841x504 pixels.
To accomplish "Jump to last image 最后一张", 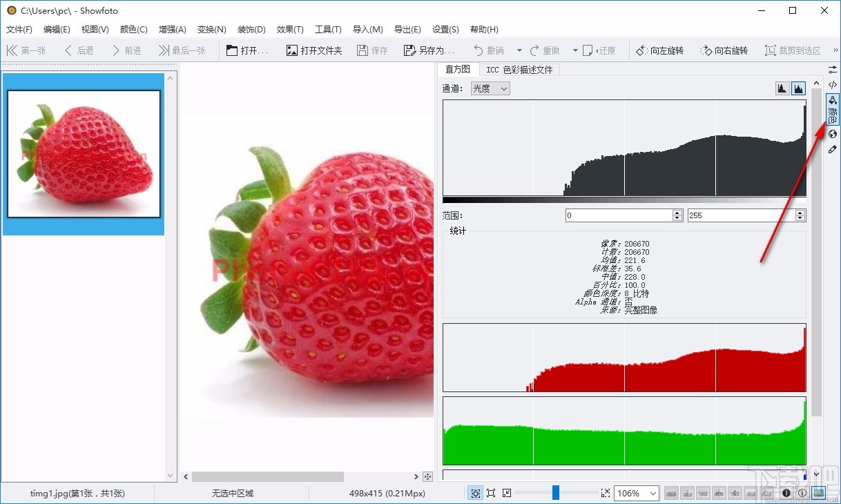I will [x=182, y=50].
